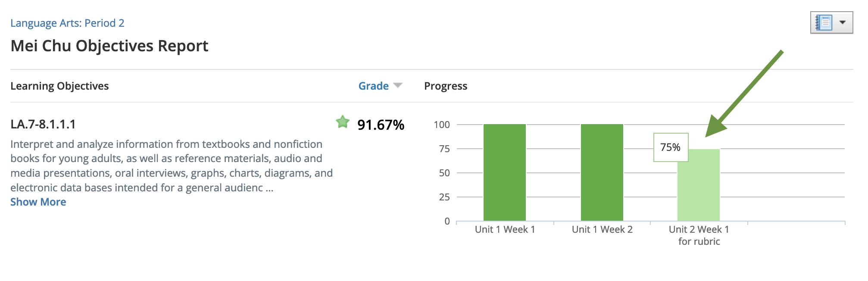Click the Unit 1 Week 2 axis label
Image resolution: width=868 pixels, height=281 pixels.
(x=602, y=230)
